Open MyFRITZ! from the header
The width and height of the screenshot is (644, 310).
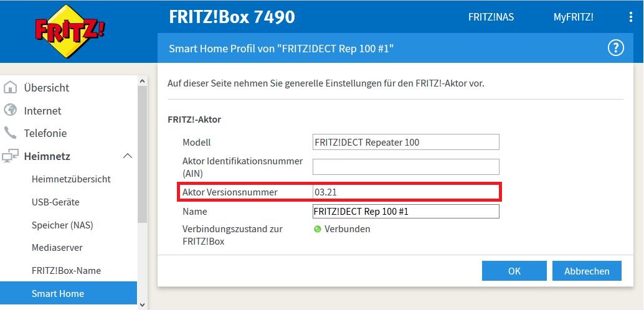pyautogui.click(x=573, y=17)
